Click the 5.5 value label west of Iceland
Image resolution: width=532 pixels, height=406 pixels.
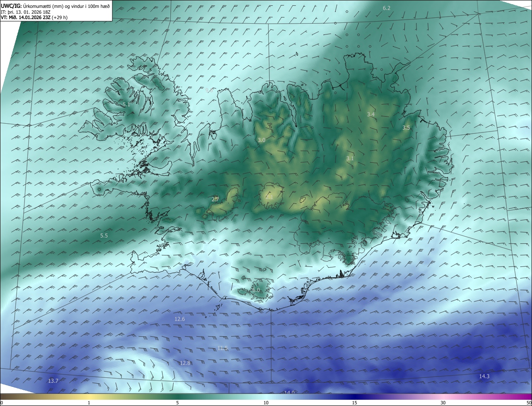(x=104, y=235)
